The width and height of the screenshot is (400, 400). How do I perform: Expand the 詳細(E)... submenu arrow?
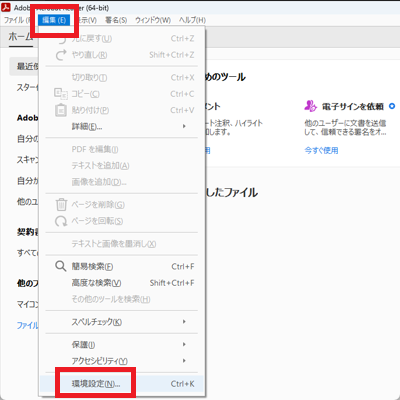184,126
